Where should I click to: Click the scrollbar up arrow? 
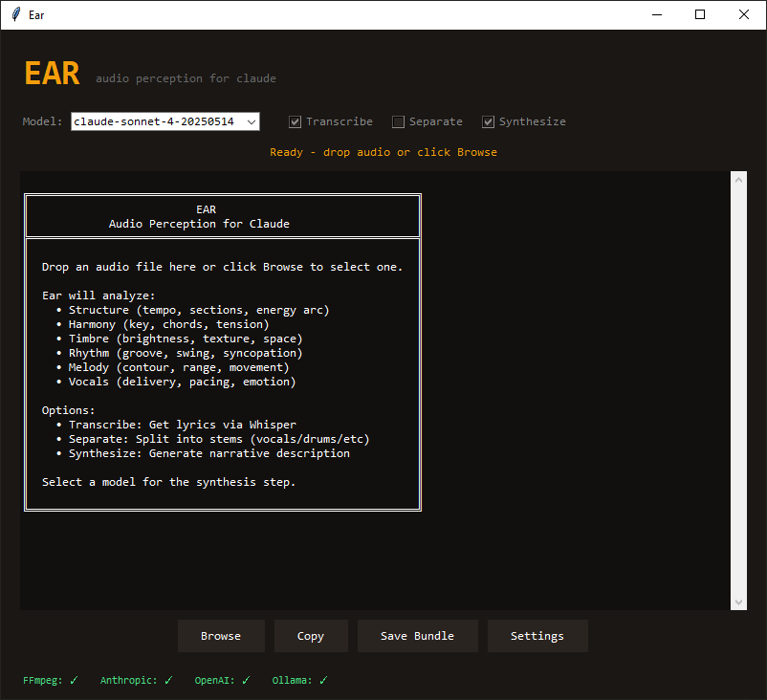click(x=738, y=180)
